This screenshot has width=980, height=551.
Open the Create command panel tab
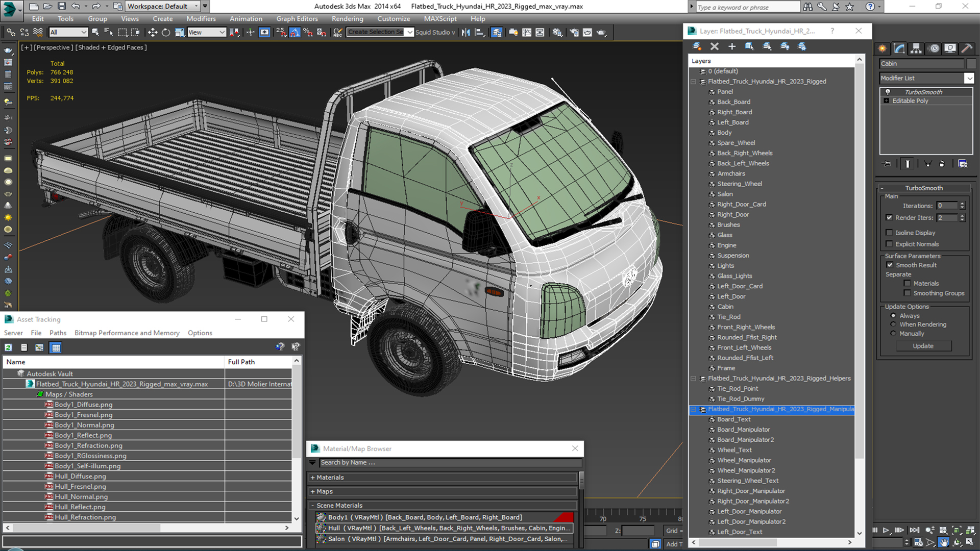(x=883, y=48)
